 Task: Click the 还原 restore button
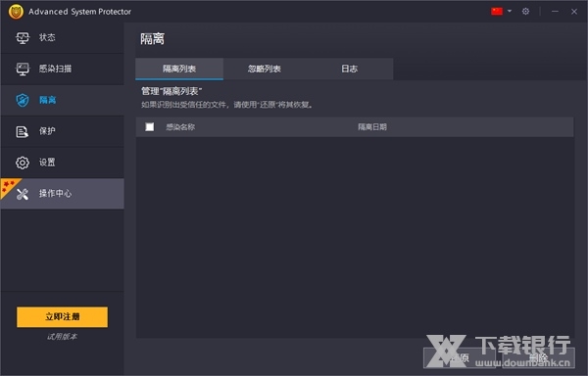(460, 358)
